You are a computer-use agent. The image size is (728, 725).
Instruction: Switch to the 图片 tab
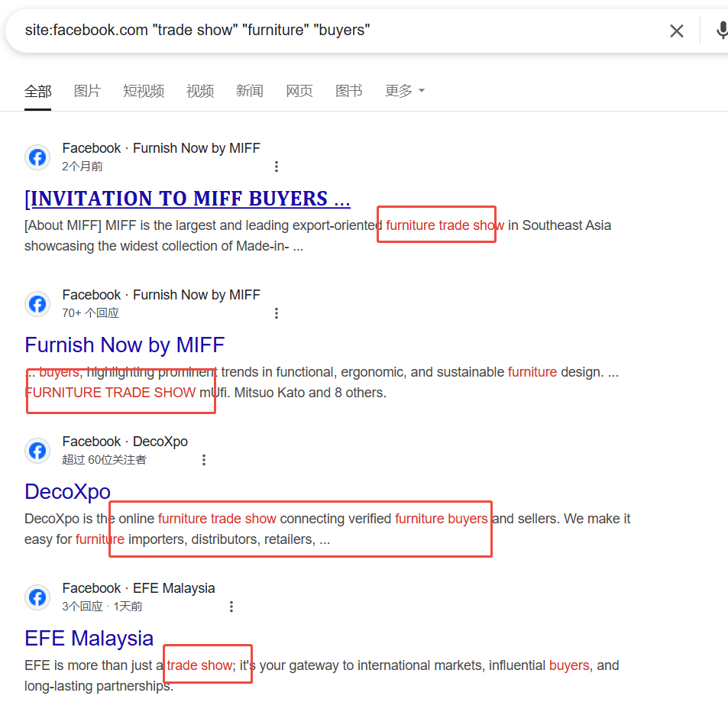pos(87,91)
